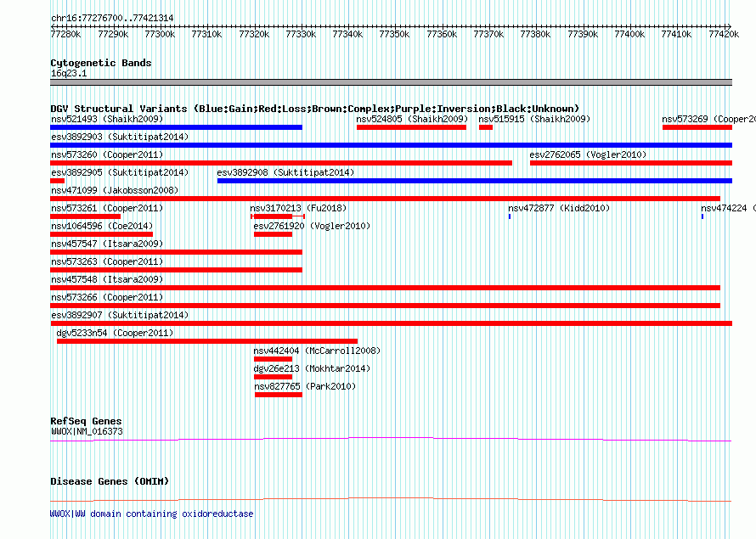Click the Disease Genes (OMIM) track title
The width and height of the screenshot is (756, 539).
110,481
